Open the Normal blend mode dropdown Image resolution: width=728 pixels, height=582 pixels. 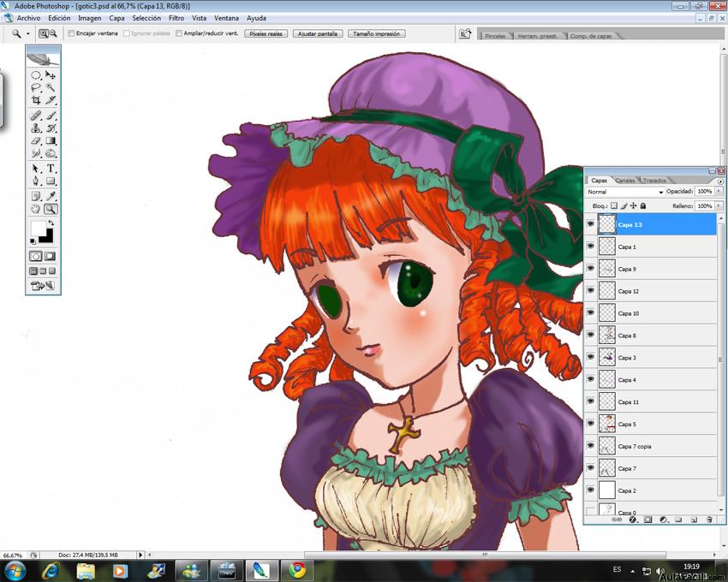click(x=625, y=192)
